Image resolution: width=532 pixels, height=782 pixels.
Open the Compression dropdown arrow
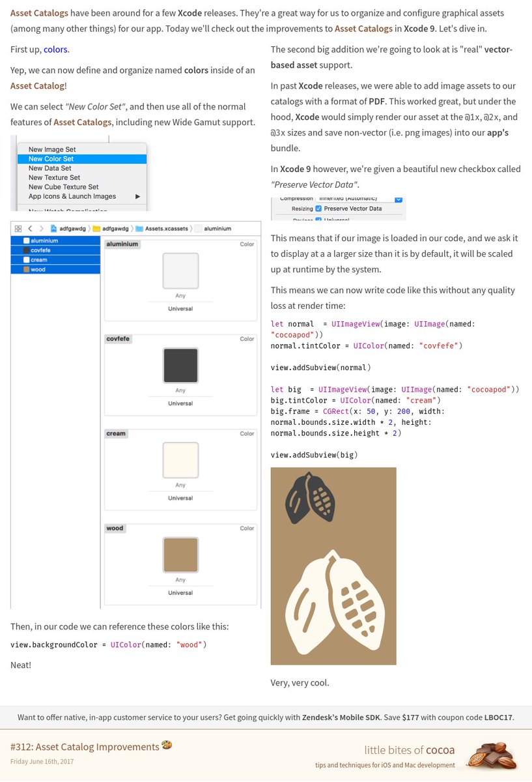click(399, 199)
